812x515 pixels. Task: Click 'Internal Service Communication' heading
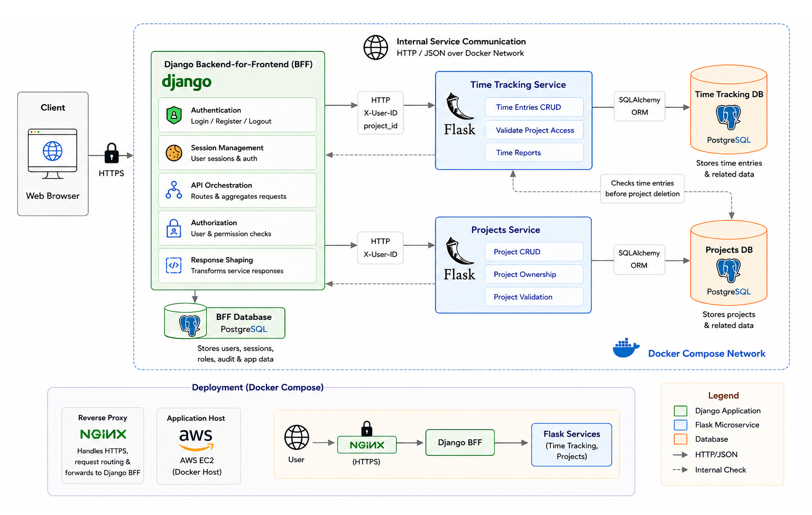(x=462, y=41)
